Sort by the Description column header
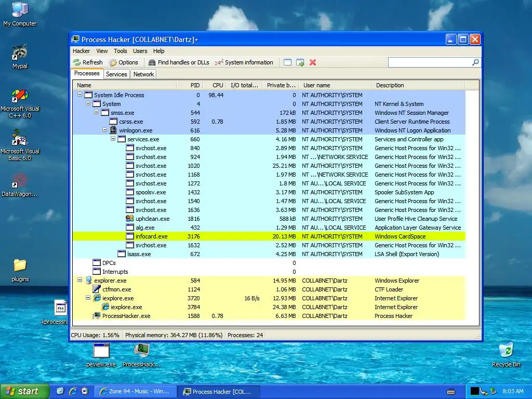Viewport: 532px width, 399px height. click(x=418, y=85)
